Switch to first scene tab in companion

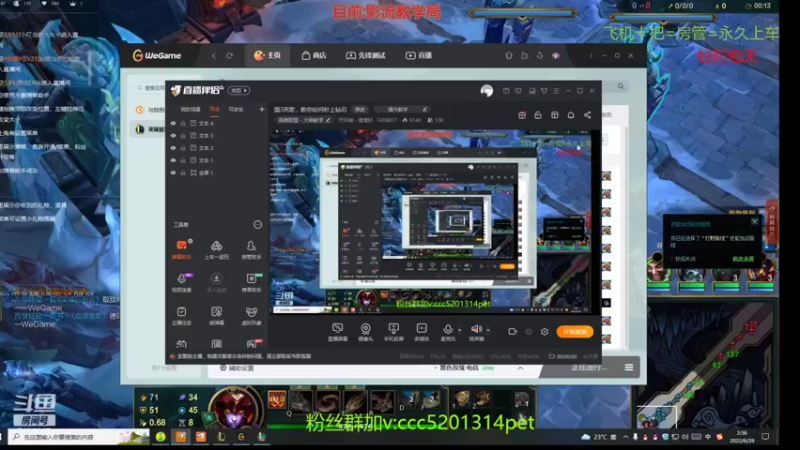click(x=190, y=109)
